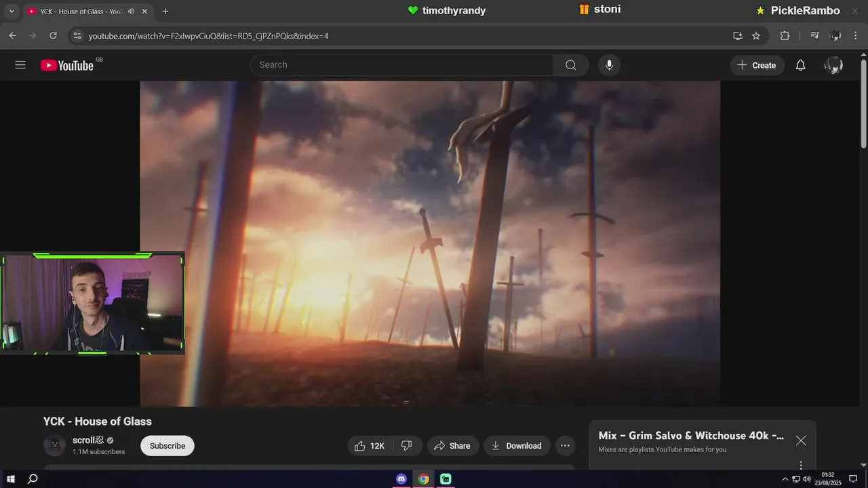The height and width of the screenshot is (488, 868).
Task: Open Chrome extensions puzzle icon
Action: coord(785,36)
